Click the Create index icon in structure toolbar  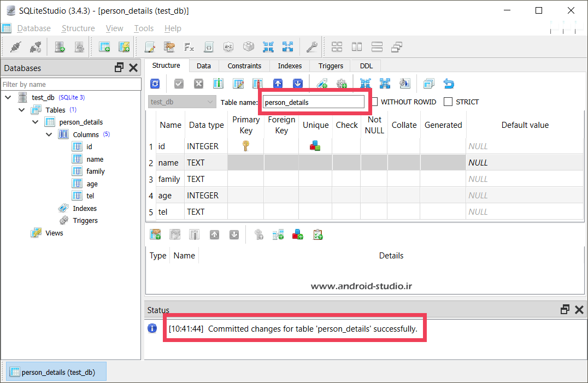click(322, 84)
